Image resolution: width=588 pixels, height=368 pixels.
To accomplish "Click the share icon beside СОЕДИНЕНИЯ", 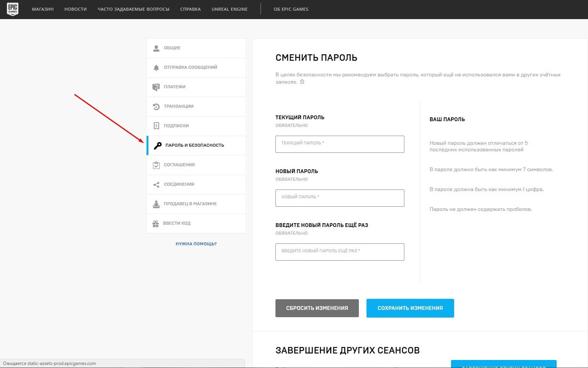I will 156,185.
